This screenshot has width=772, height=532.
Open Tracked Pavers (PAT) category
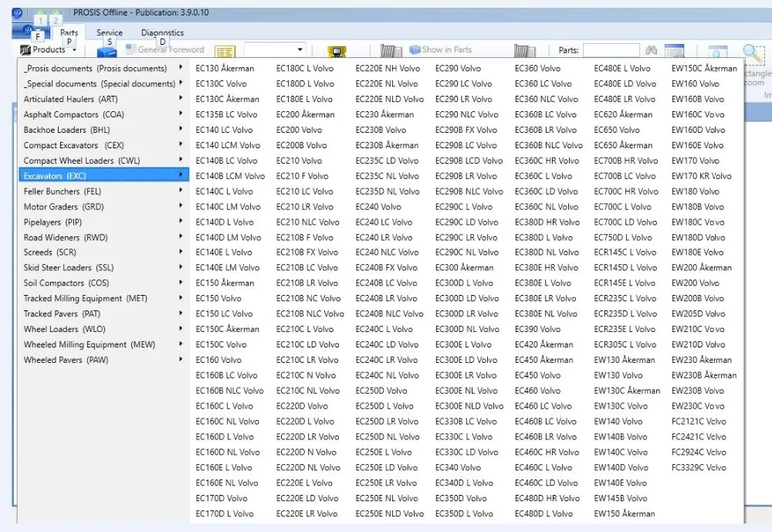point(104,313)
